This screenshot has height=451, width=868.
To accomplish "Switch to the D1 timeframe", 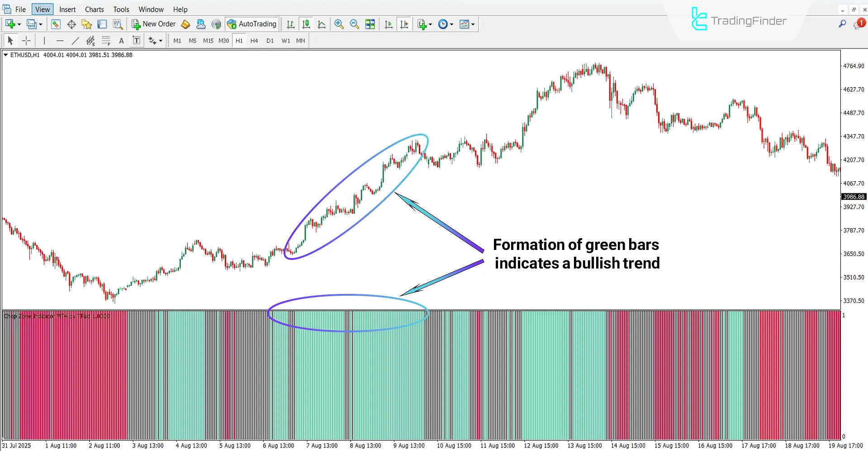I will point(270,40).
